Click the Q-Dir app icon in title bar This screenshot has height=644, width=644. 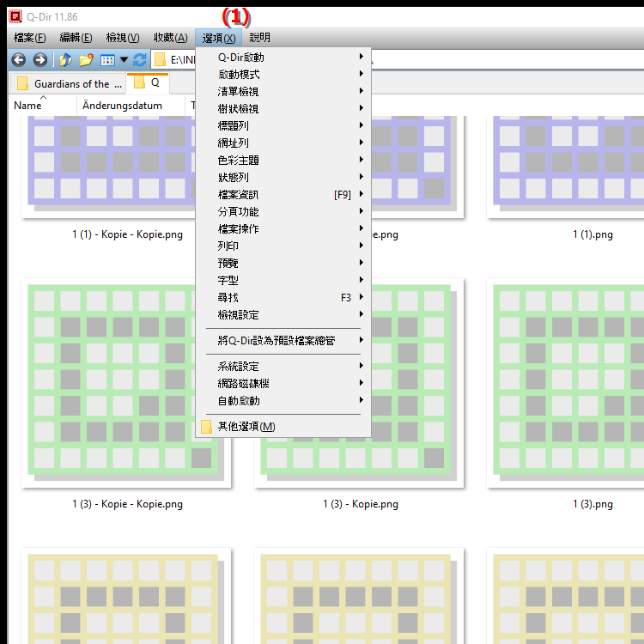(15, 16)
